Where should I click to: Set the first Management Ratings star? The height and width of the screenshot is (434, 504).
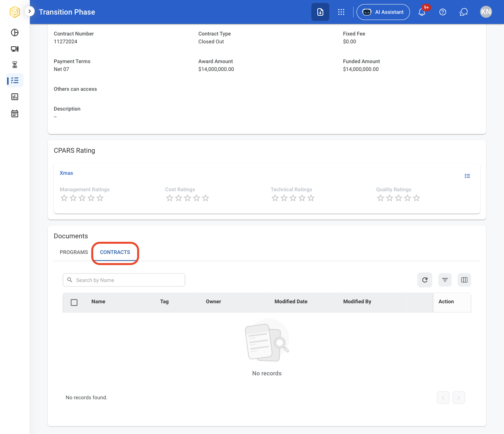[64, 198]
